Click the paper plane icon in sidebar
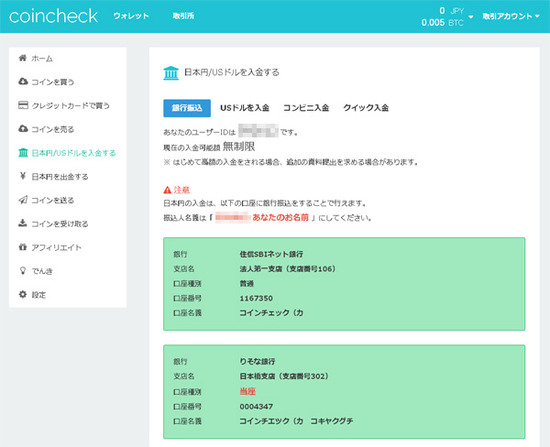 pos(23,200)
